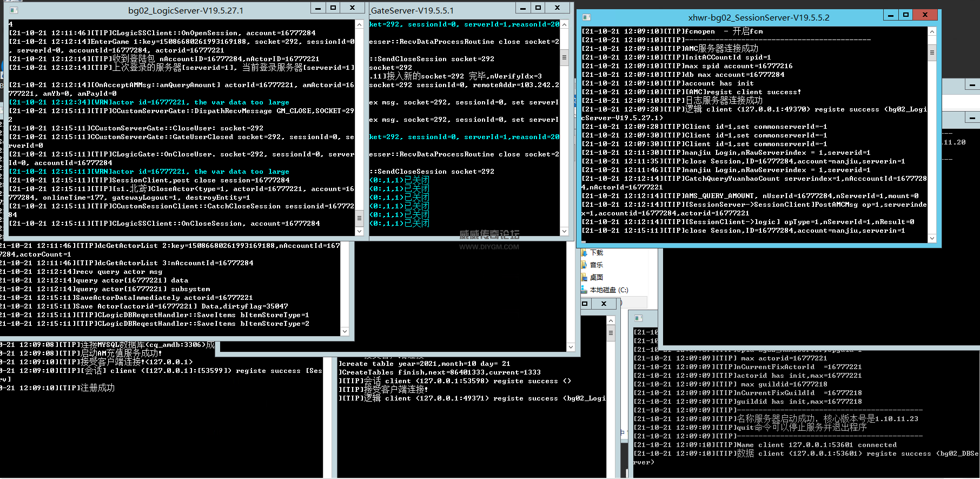The width and height of the screenshot is (980, 479).
Task: Open the 下载 folder in Explorer
Action: pos(596,253)
